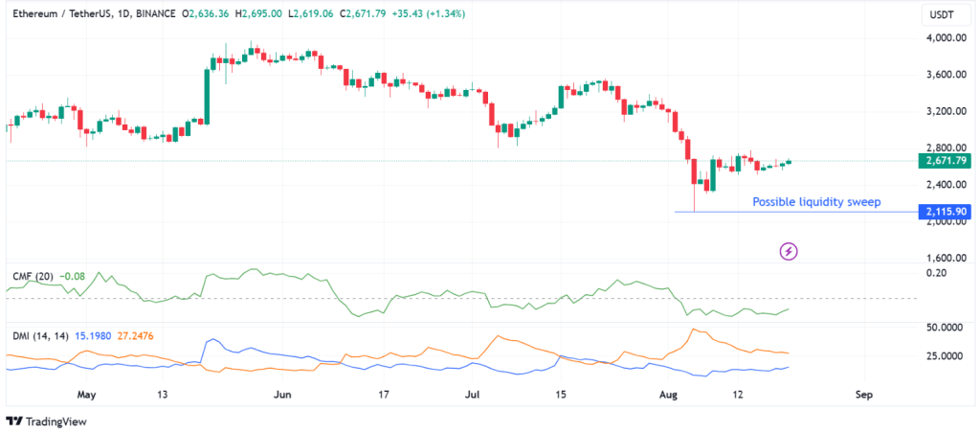Select the CMF (20) indicator label
The image size is (980, 432).
click(x=33, y=275)
